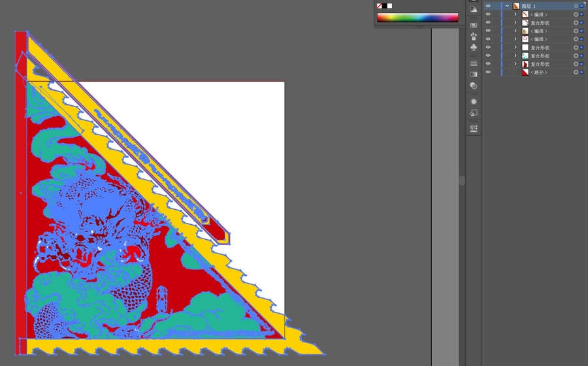Open the Stroke panel icon
Viewport: 588px width, 366px height.
pos(474,63)
